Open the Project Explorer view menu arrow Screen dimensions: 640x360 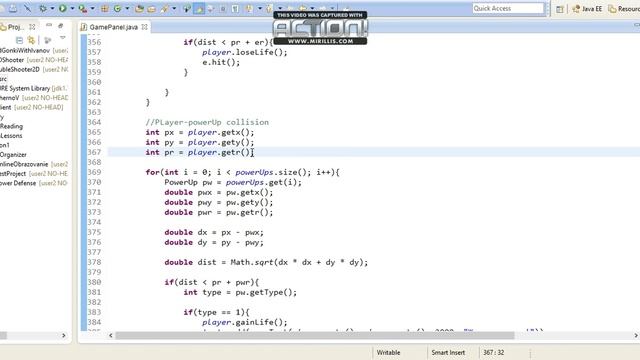click(62, 38)
